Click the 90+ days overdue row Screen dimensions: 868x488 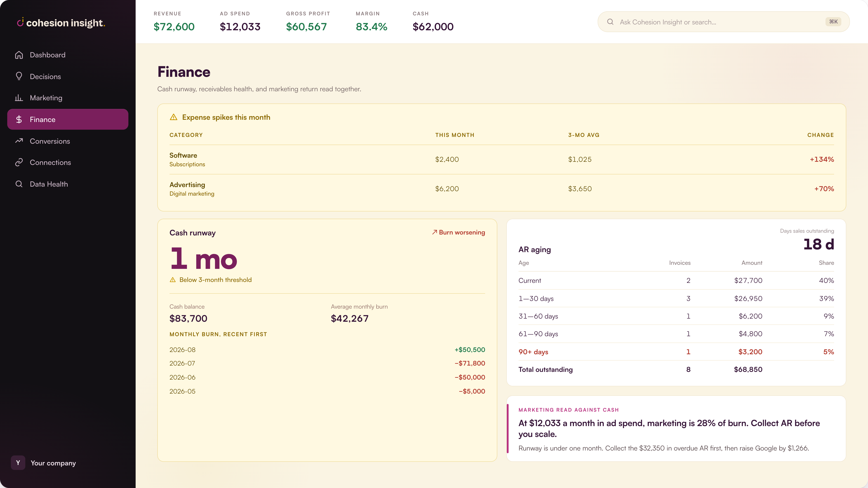click(676, 352)
